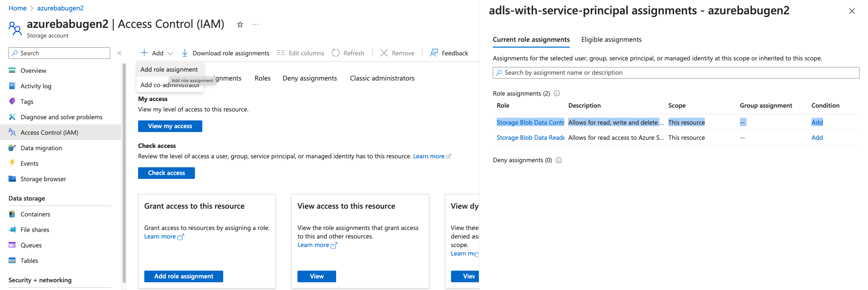Switch to the Roles tab
The height and width of the screenshot is (290, 868).
pos(263,78)
